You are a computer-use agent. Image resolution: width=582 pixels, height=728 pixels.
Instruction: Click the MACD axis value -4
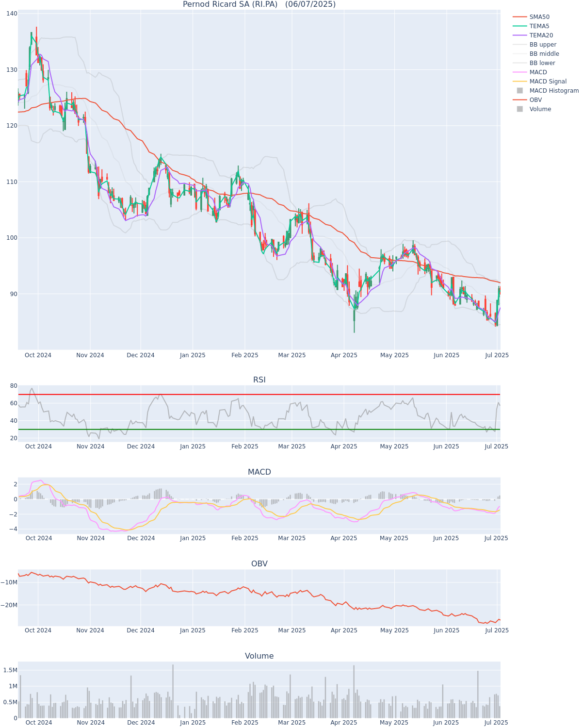pyautogui.click(x=13, y=529)
